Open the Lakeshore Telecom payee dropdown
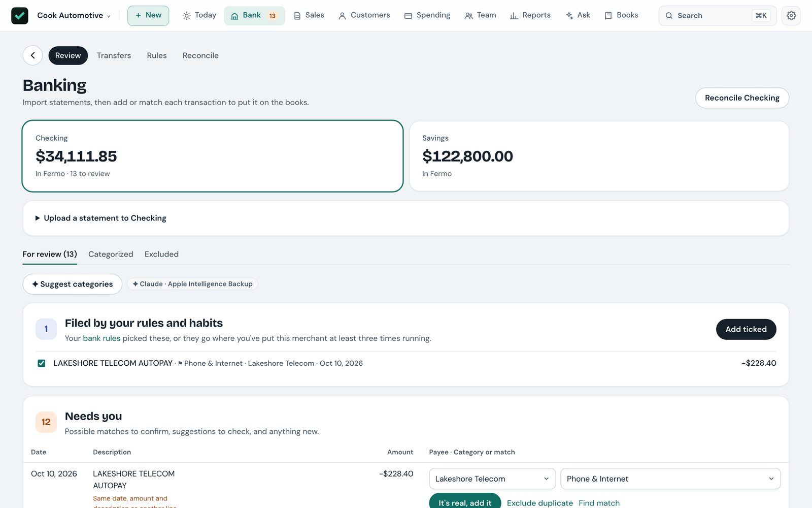 (492, 479)
